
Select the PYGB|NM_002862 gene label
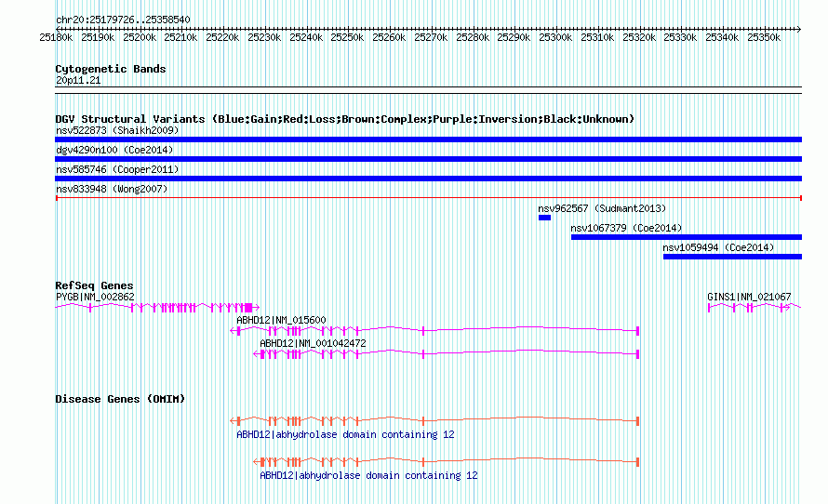[95, 298]
